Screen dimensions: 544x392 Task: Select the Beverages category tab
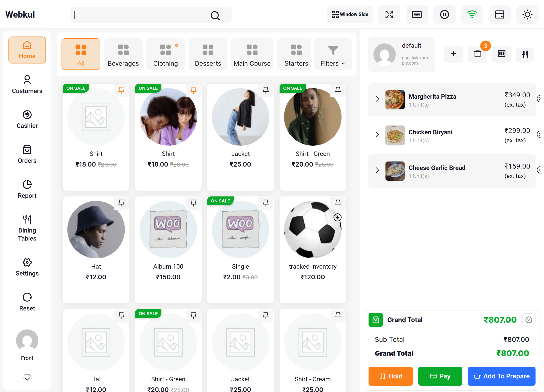pos(123,54)
